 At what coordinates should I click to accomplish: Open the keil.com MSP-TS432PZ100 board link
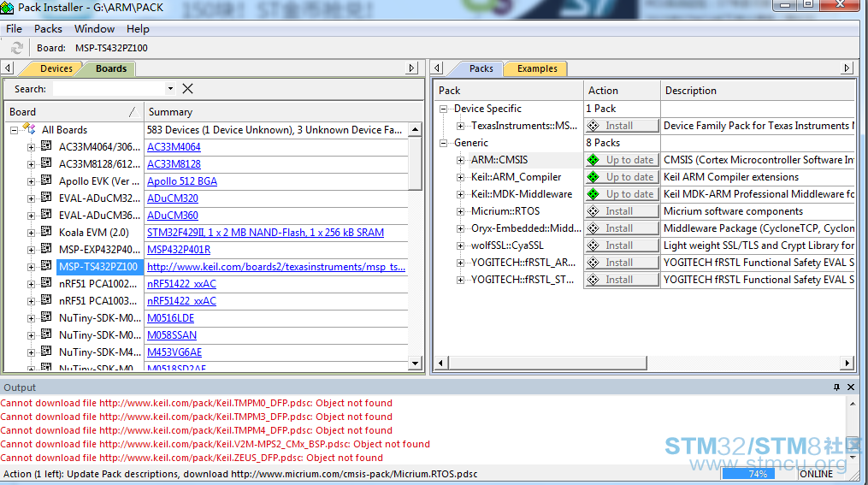coord(276,267)
